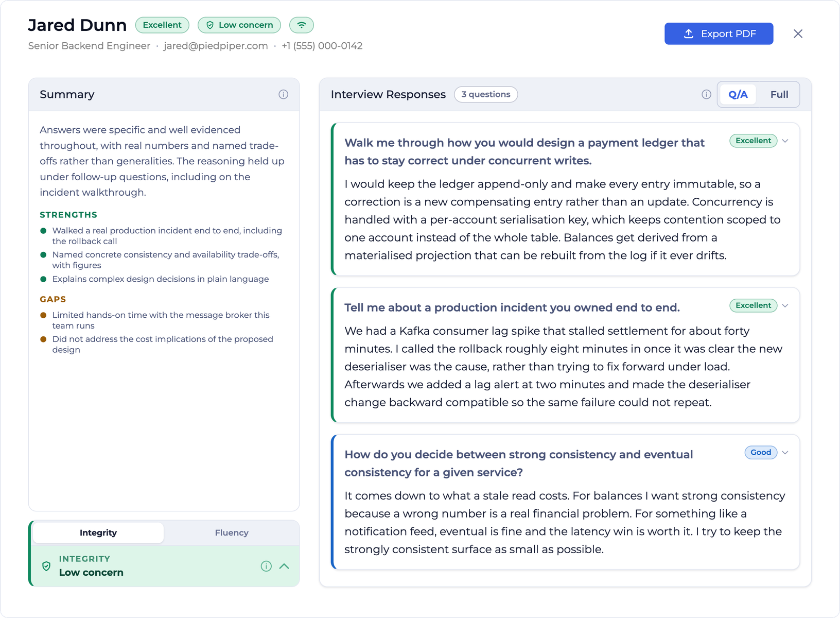Click the phone number +1 (555) 000-0142
840x618 pixels.
pyautogui.click(x=322, y=46)
